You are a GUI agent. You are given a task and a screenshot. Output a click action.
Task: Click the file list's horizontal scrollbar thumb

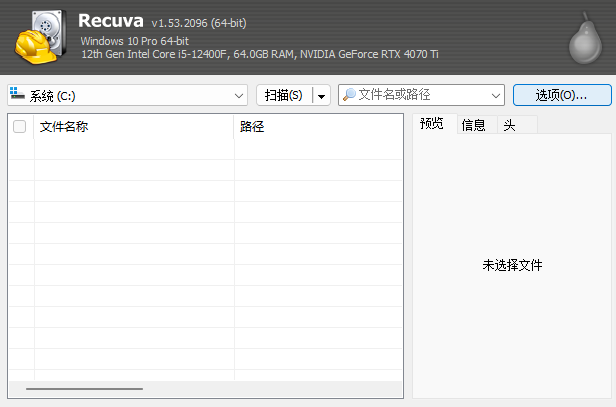(x=84, y=389)
